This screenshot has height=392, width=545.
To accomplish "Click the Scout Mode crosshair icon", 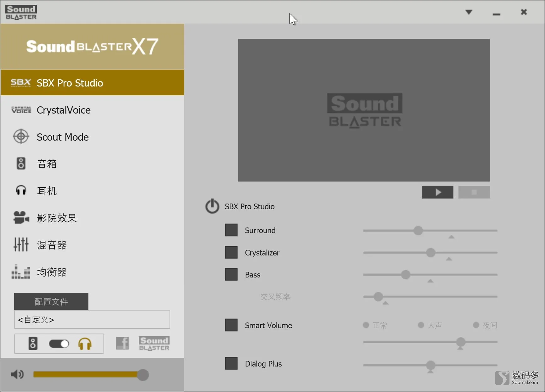I will [21, 137].
